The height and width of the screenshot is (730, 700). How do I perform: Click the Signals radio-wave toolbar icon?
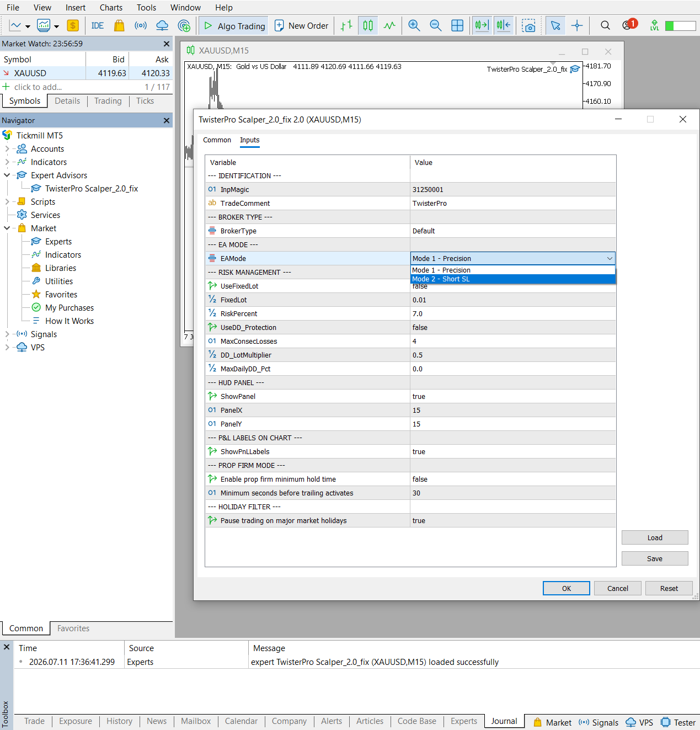[x=141, y=26]
